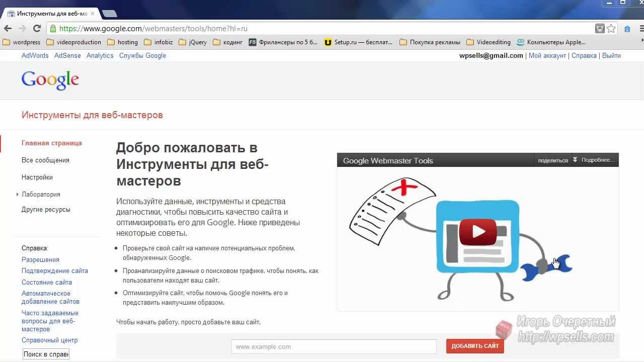This screenshot has width=644, height=362.
Task: Open the Setup.ru bookmark
Action: click(359, 42)
